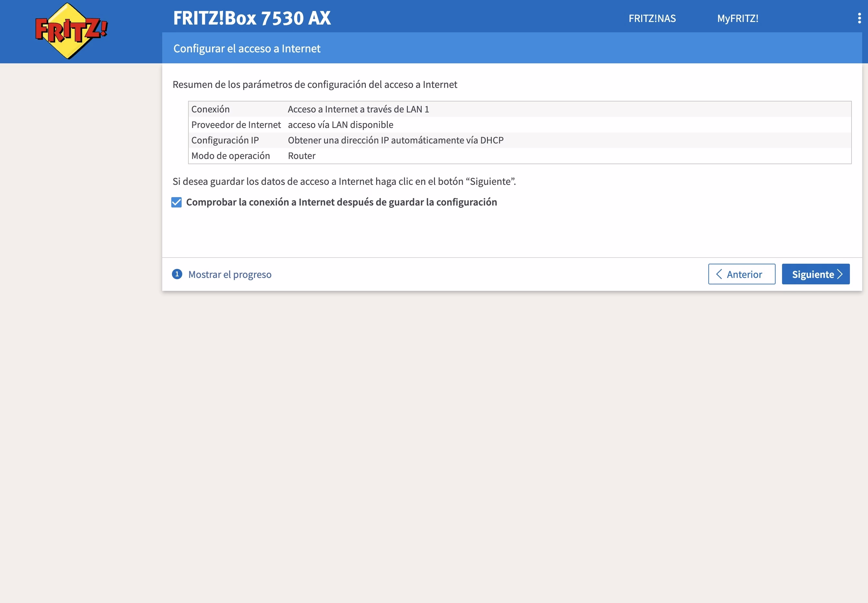This screenshot has height=603, width=868.
Task: Click the Comprobar la conexión a Internet label
Action: click(x=342, y=202)
